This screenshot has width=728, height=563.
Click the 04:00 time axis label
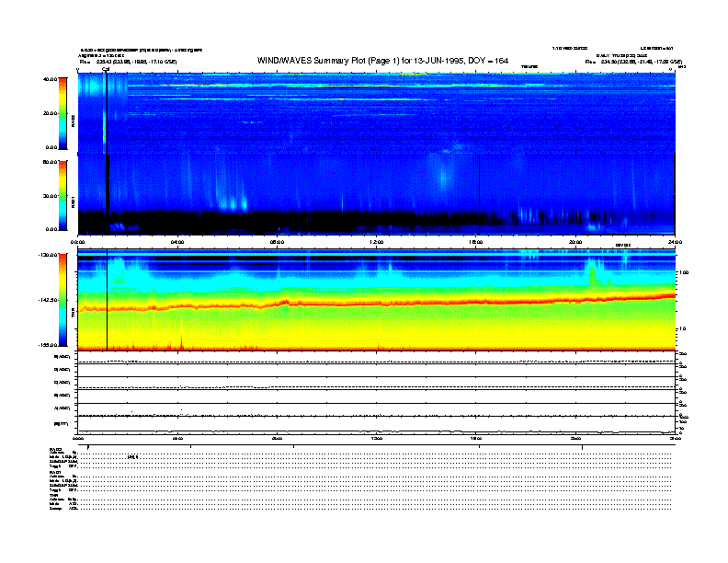coord(178,241)
